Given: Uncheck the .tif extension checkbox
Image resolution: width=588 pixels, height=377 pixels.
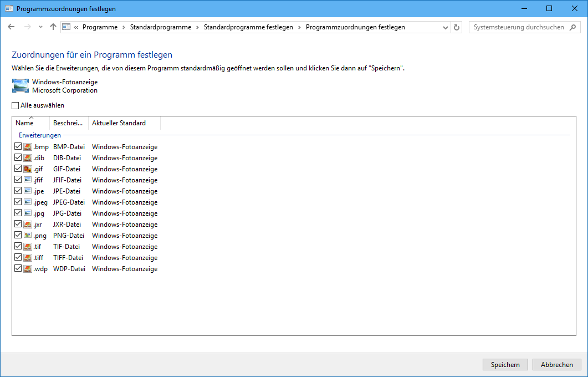Looking at the screenshot, I should point(18,246).
